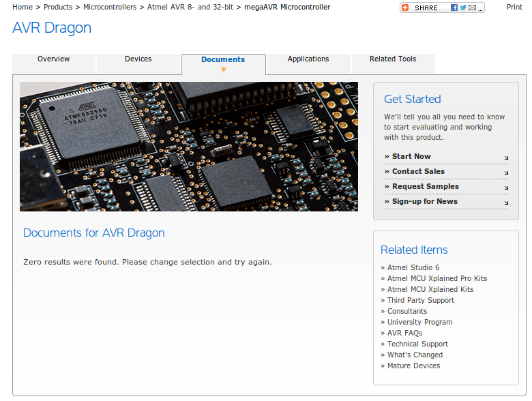Open Atmel Studio 6 related item
The height and width of the screenshot is (401, 532).
pos(413,267)
